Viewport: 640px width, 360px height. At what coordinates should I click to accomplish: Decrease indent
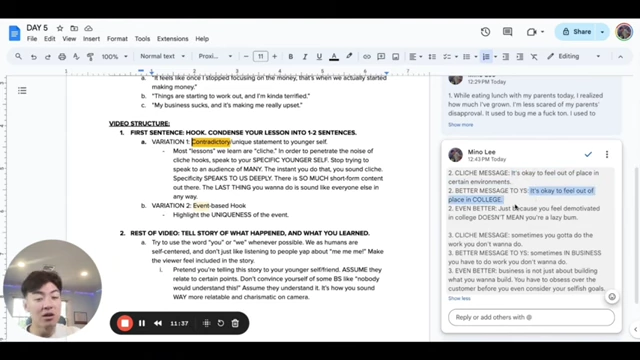pos(505,57)
